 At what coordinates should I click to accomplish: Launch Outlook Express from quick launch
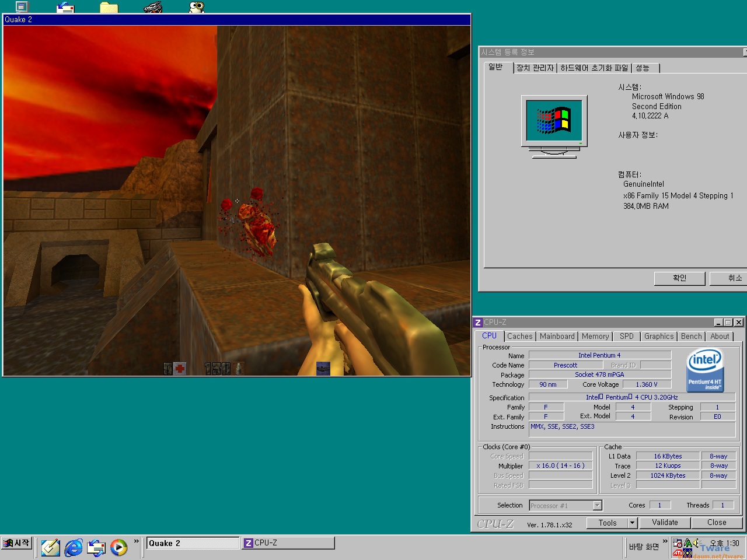coord(96,547)
